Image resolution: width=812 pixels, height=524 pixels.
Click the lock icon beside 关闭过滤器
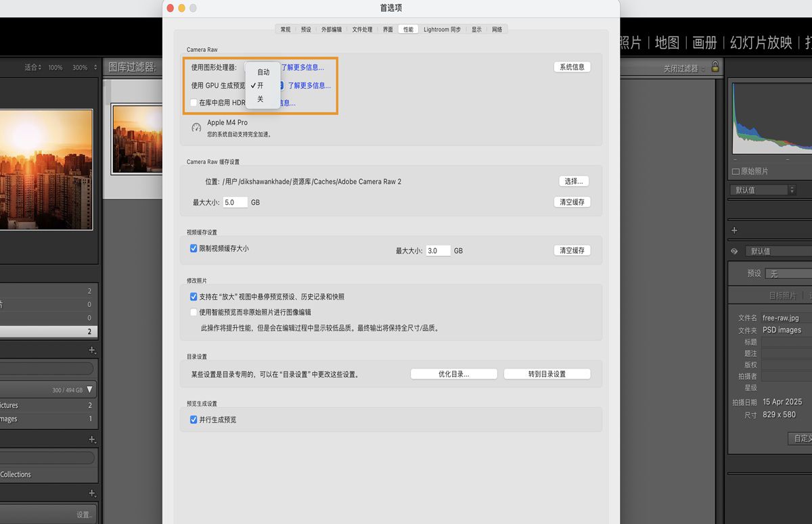tap(715, 67)
